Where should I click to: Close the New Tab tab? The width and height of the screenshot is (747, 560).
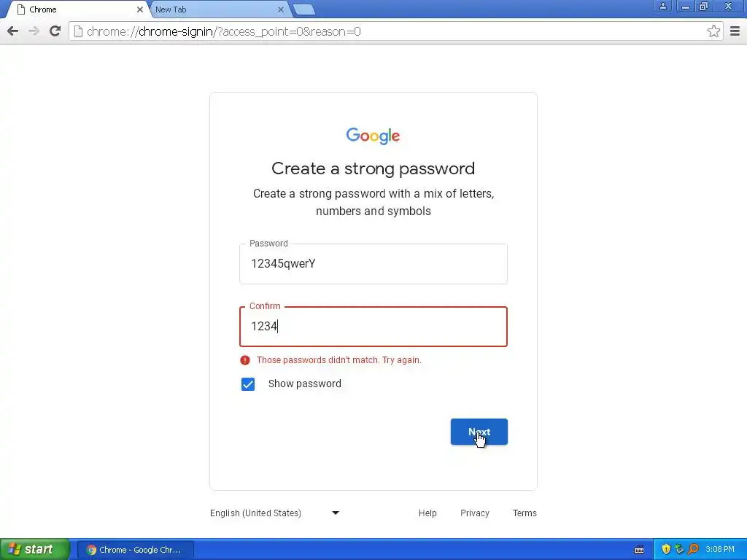tap(281, 9)
